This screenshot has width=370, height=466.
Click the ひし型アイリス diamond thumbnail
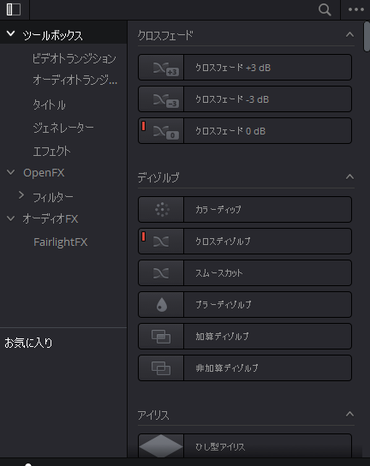(x=161, y=446)
